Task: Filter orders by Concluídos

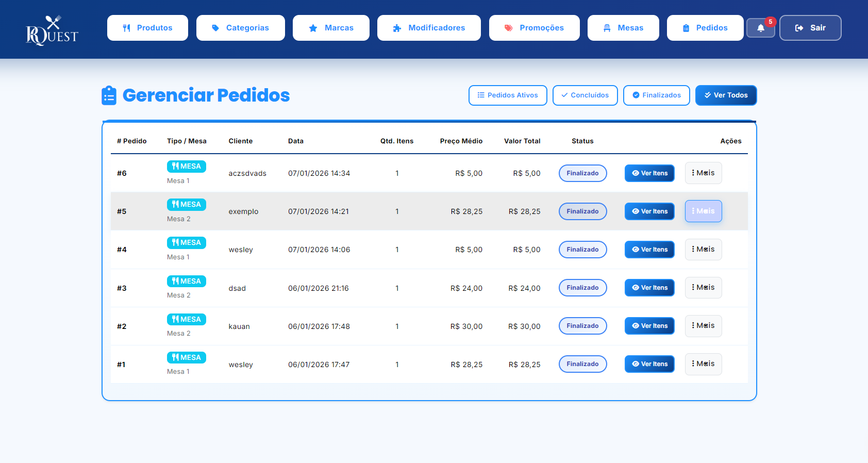Action: pos(585,95)
